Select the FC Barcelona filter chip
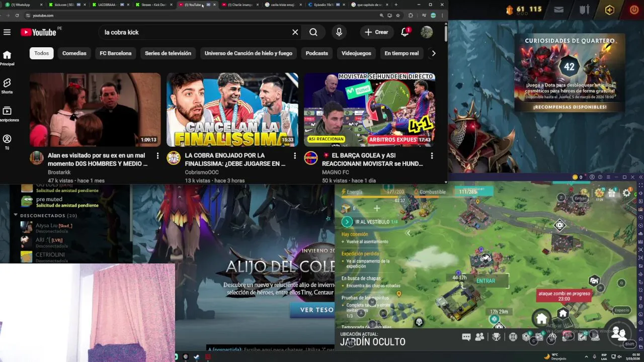 pyautogui.click(x=116, y=53)
